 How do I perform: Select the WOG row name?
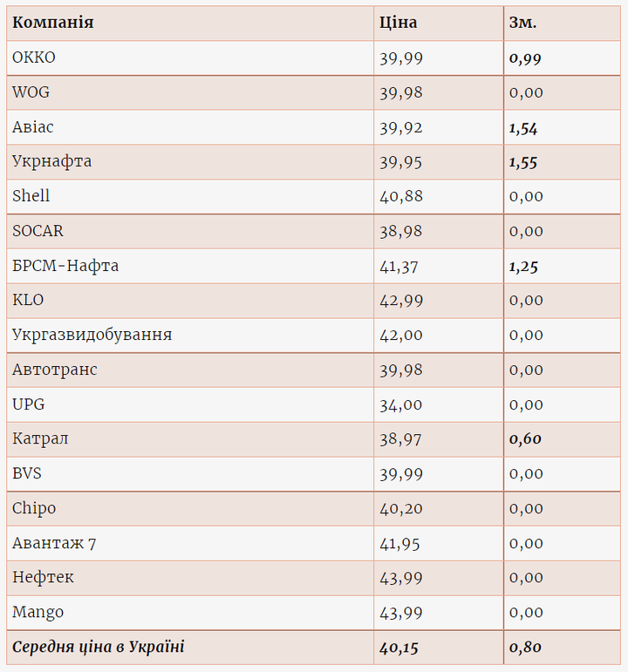(31, 92)
